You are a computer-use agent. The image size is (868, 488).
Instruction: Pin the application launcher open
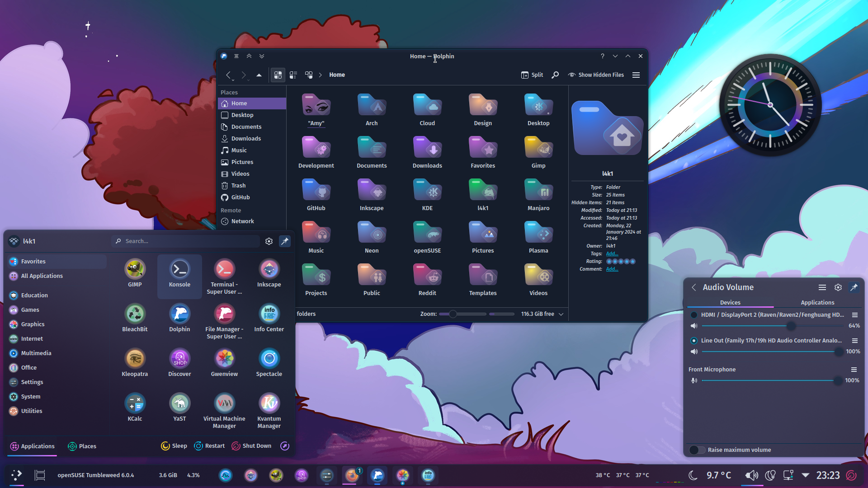pyautogui.click(x=285, y=241)
